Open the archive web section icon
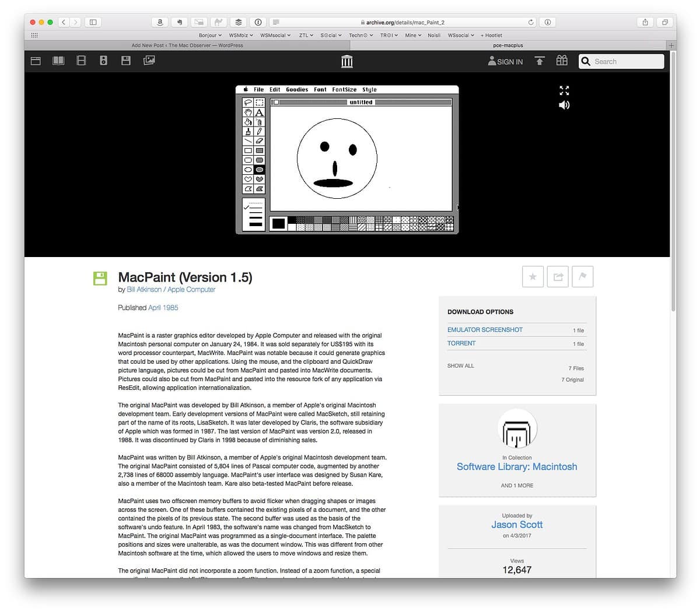This screenshot has height=612, width=700. click(x=36, y=61)
